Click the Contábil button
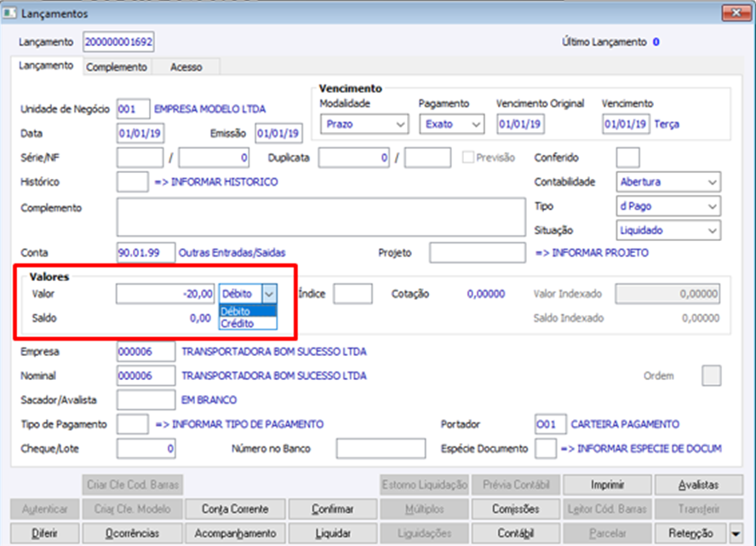Image resolution: width=756 pixels, height=546 pixels. [x=515, y=533]
